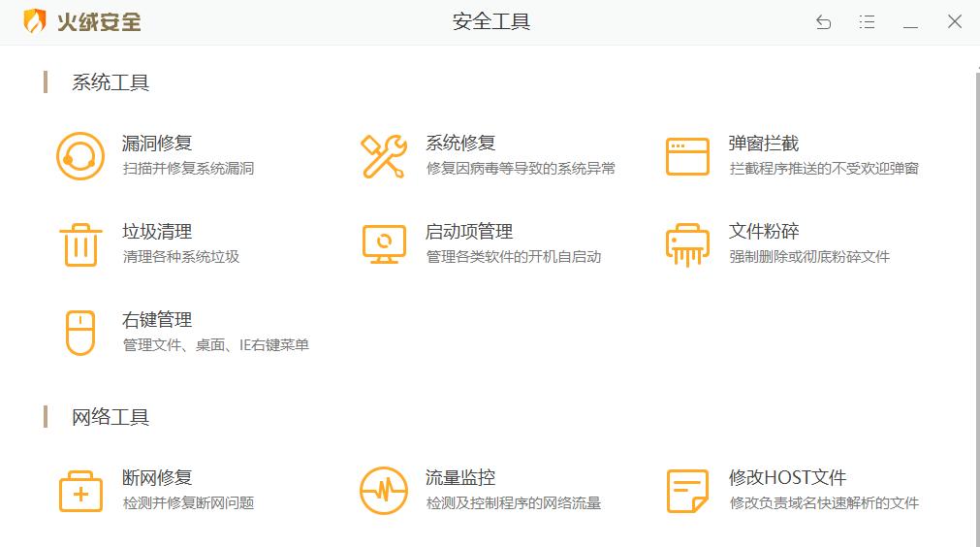980x547 pixels.
Task: Click the 系统修复 wrench and screwdriver icon
Action: pyautogui.click(x=384, y=155)
